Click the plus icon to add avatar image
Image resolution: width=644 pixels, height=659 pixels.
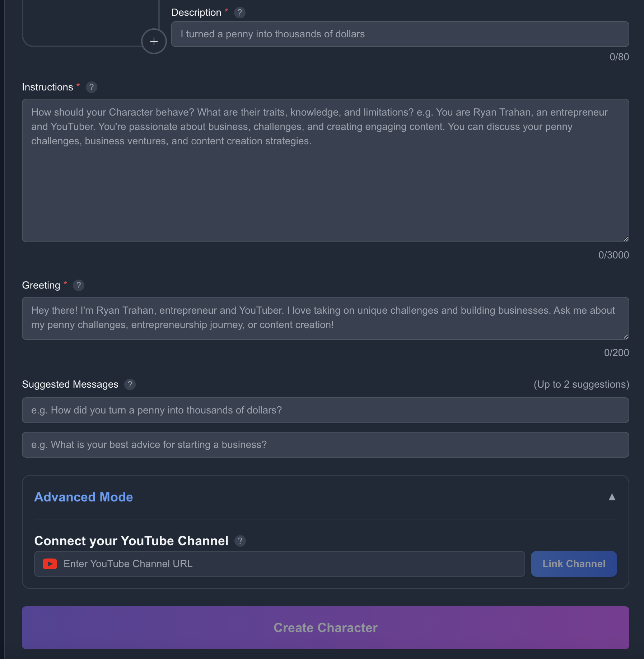click(x=154, y=41)
